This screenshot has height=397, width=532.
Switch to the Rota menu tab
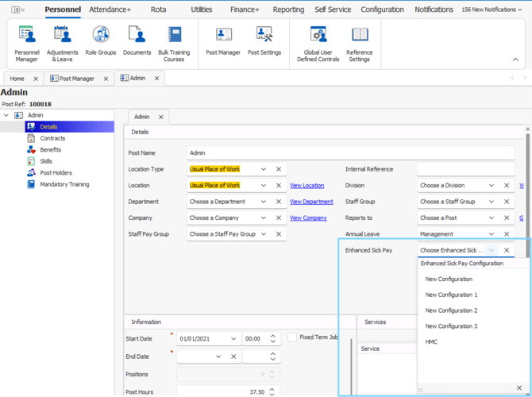pos(158,10)
